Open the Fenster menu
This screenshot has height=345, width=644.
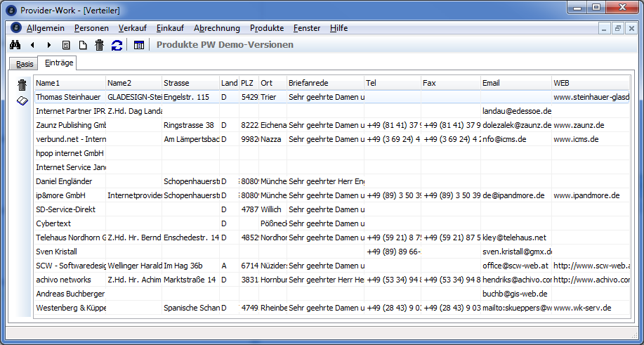coord(307,28)
